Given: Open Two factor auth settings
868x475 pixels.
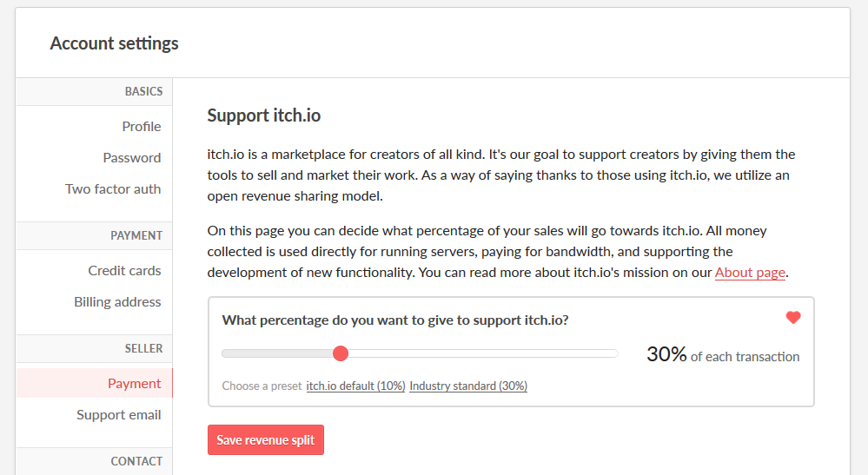Looking at the screenshot, I should pyautogui.click(x=113, y=189).
